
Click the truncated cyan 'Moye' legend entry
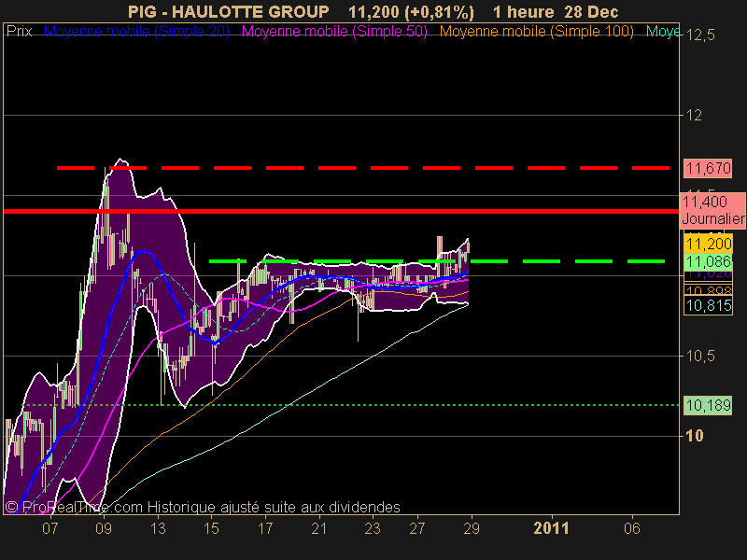663,32
